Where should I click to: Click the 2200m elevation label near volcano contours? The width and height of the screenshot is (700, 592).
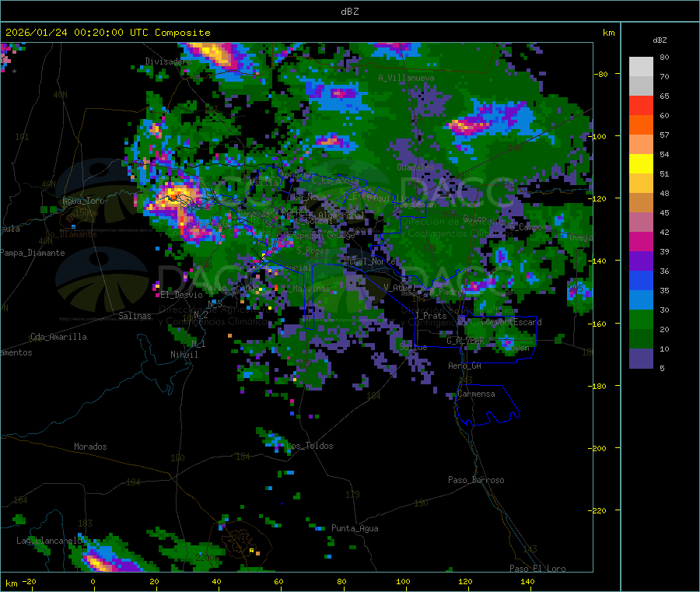pyautogui.click(x=208, y=558)
